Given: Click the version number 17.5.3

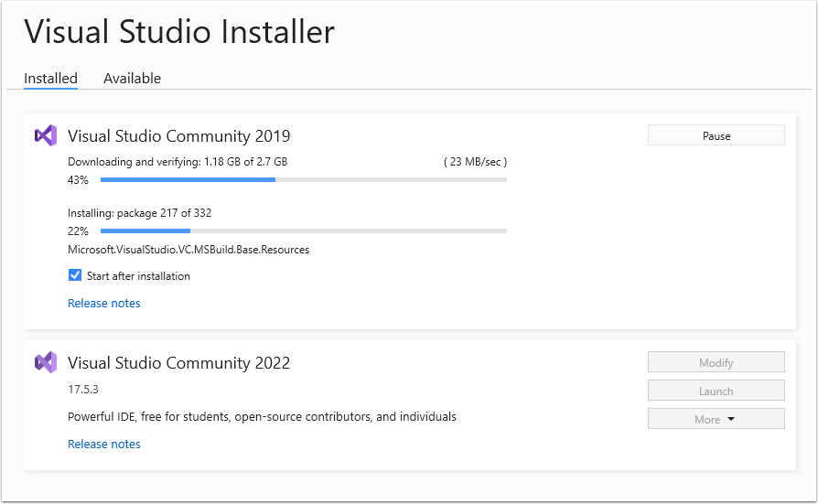Looking at the screenshot, I should click(83, 390).
